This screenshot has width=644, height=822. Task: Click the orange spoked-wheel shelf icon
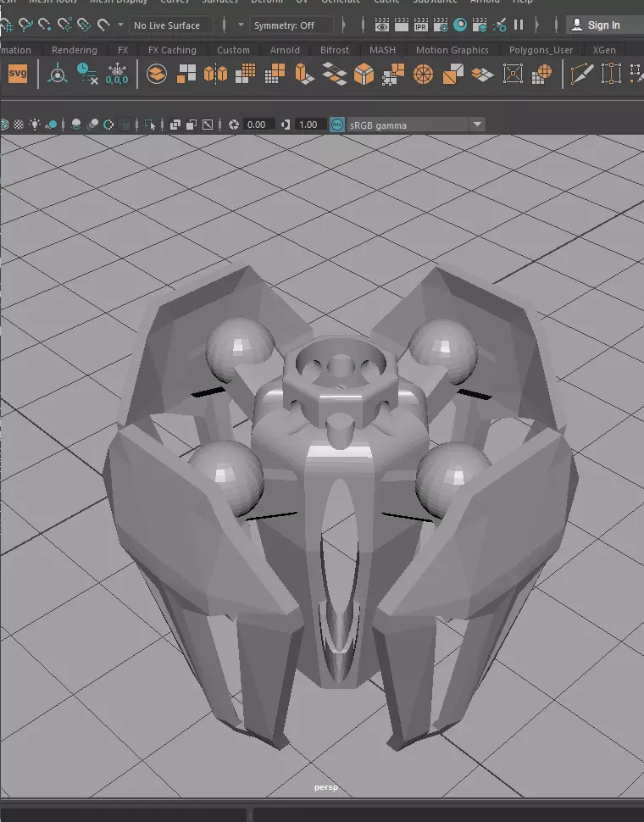coord(423,74)
